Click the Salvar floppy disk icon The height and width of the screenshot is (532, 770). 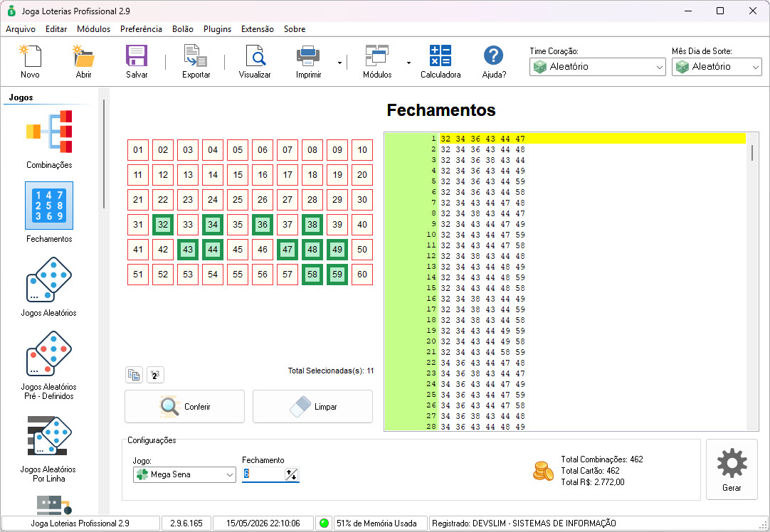137,62
